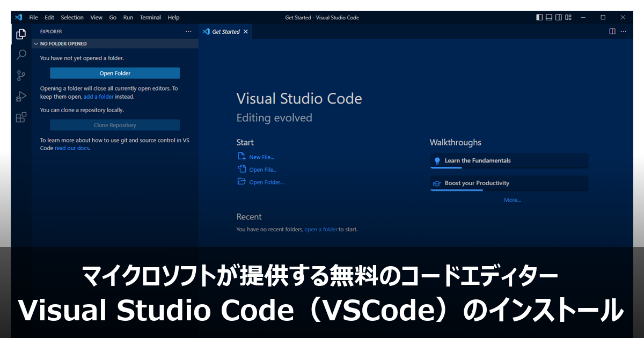Click the Open Folder icon under Start
The height and width of the screenshot is (338, 644).
click(x=241, y=182)
